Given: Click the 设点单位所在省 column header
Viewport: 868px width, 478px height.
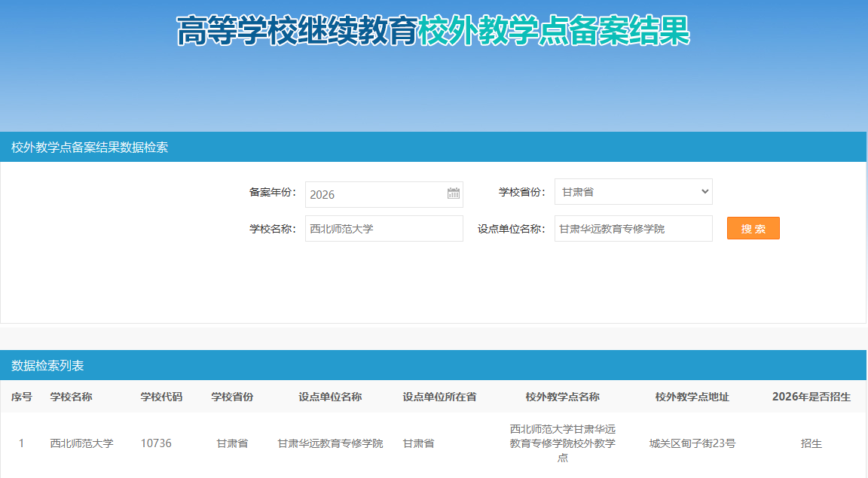Looking at the screenshot, I should click(x=439, y=397).
